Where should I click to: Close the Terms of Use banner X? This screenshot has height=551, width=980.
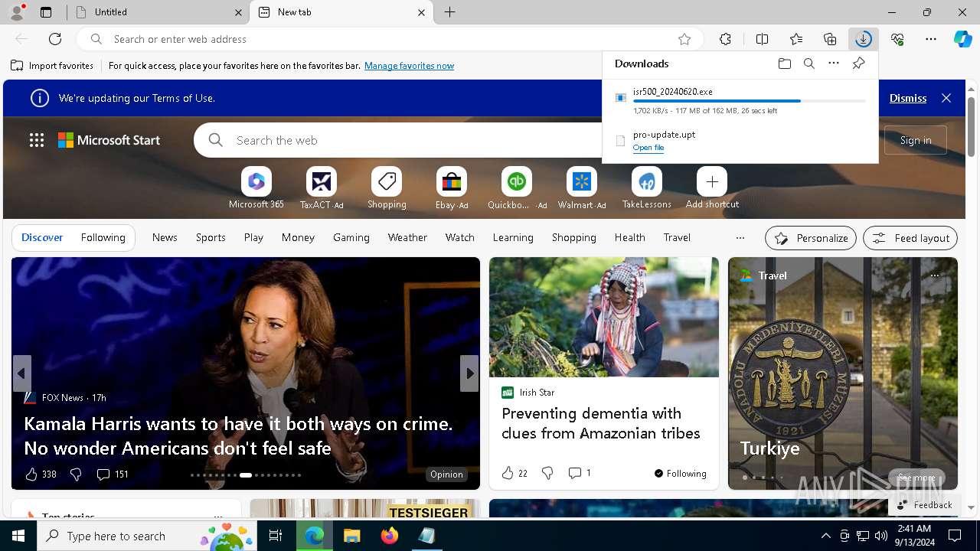[x=946, y=98]
